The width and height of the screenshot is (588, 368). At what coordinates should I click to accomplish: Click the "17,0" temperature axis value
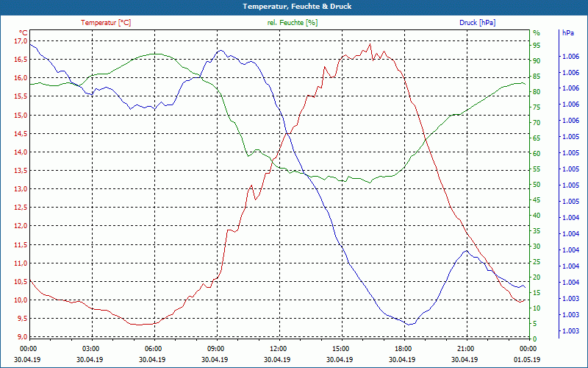coord(21,40)
